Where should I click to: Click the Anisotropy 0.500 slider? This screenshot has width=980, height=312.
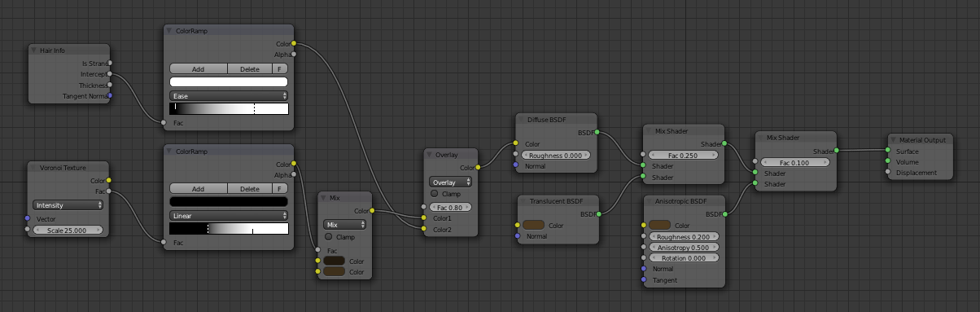[x=683, y=247]
